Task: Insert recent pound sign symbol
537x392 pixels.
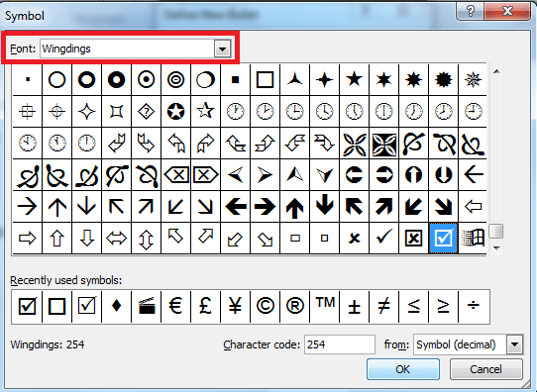Action: point(205,306)
